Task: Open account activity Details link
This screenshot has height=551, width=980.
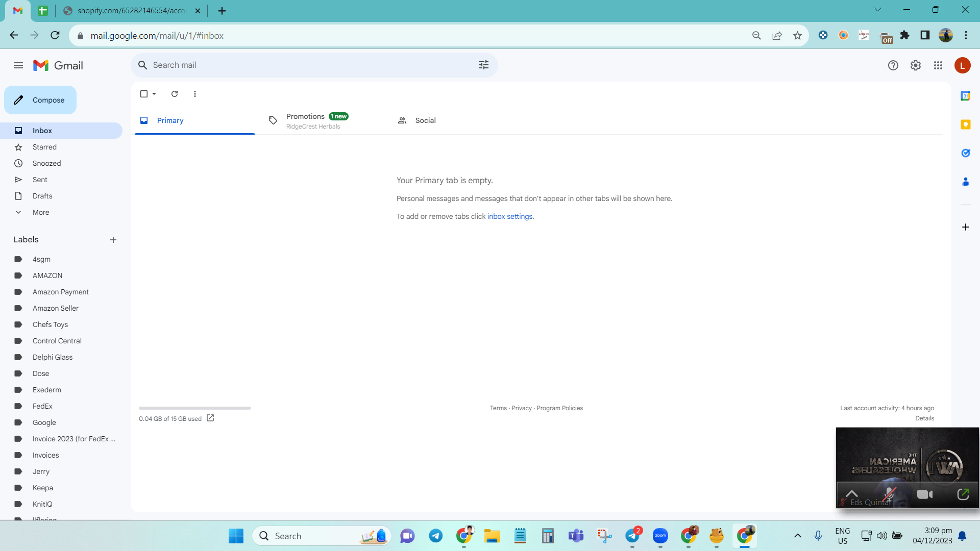Action: pyautogui.click(x=924, y=418)
